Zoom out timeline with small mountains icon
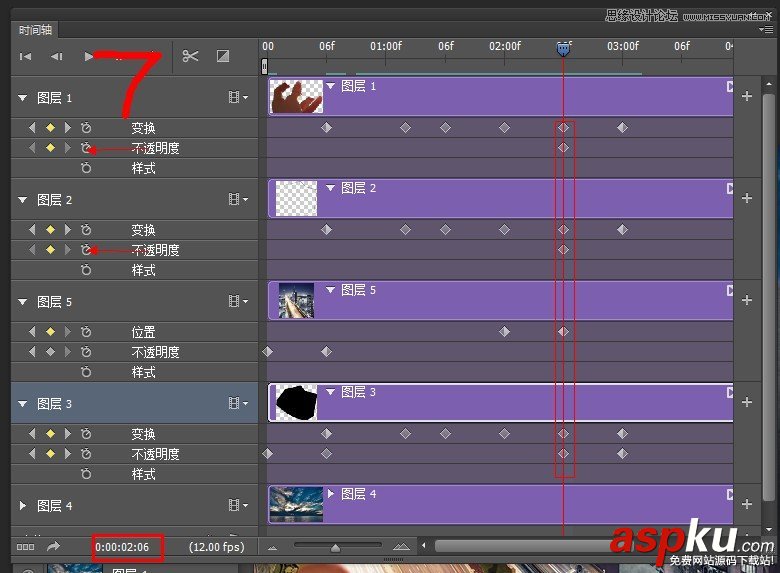This screenshot has width=780, height=573. 272,548
